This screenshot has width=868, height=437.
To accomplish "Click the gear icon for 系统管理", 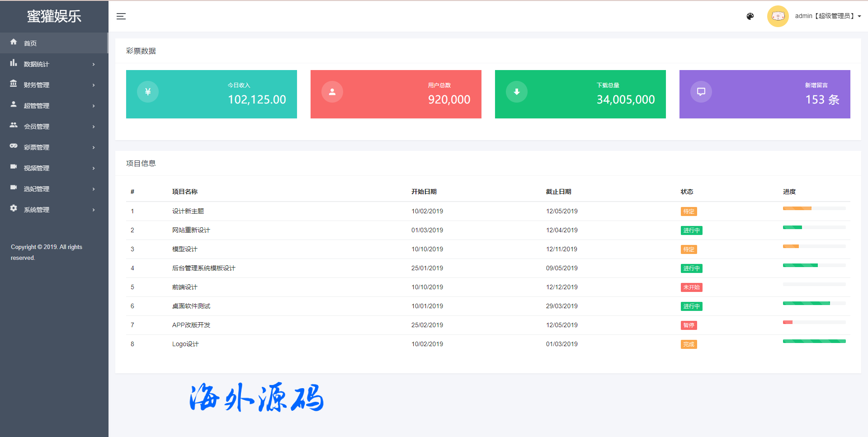I will (x=14, y=208).
